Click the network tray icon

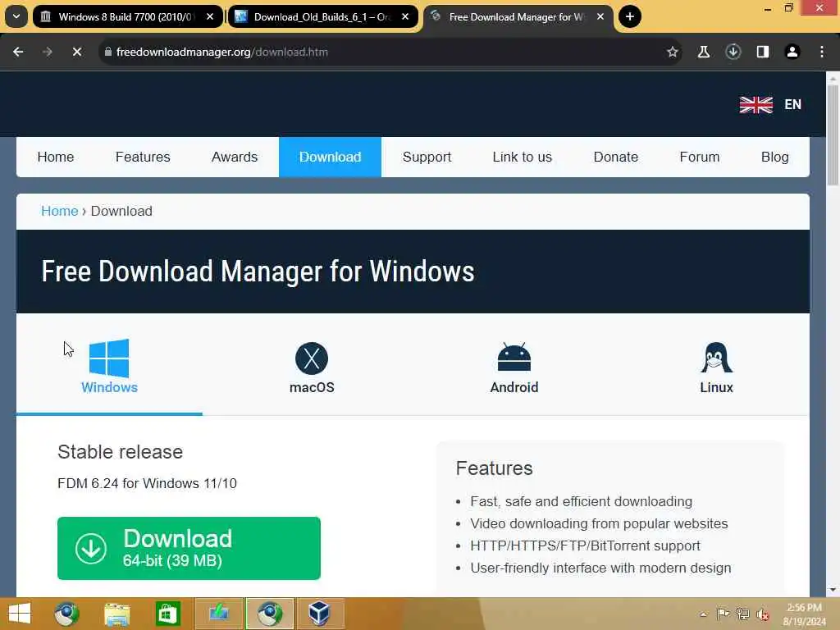pos(742,614)
